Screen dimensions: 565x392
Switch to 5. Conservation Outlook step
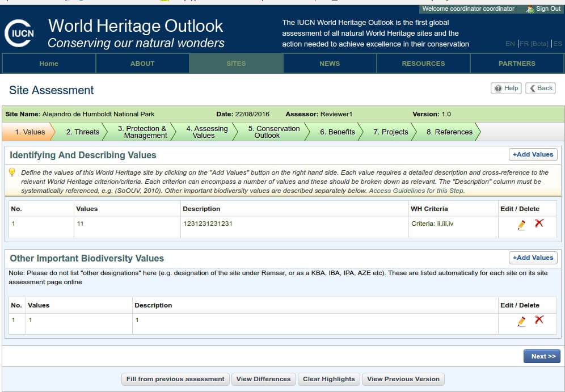274,132
